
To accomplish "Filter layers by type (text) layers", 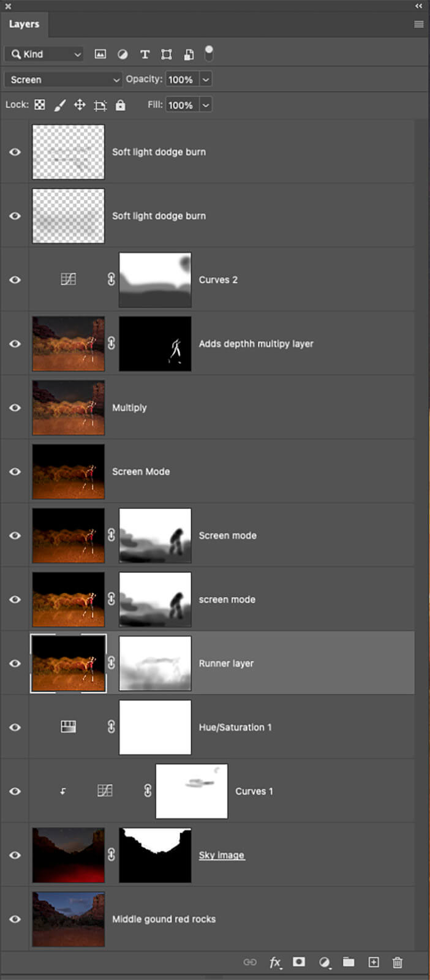I will pos(145,55).
